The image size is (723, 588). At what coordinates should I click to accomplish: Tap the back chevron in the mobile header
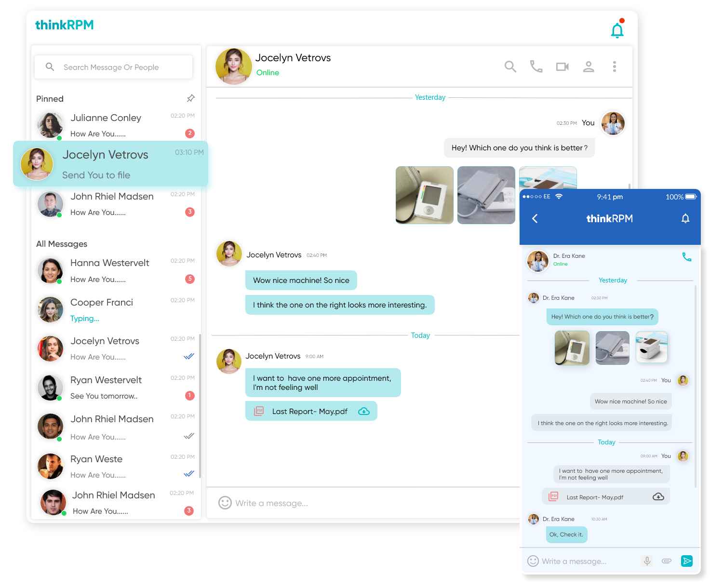535,218
